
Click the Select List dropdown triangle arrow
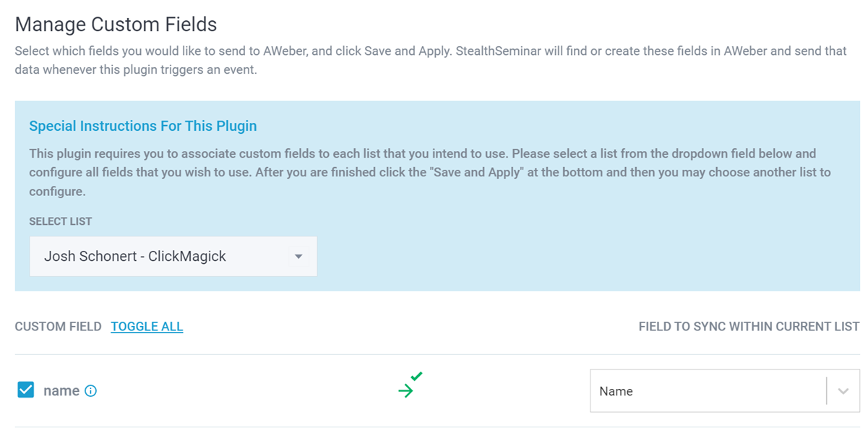pyautogui.click(x=298, y=257)
